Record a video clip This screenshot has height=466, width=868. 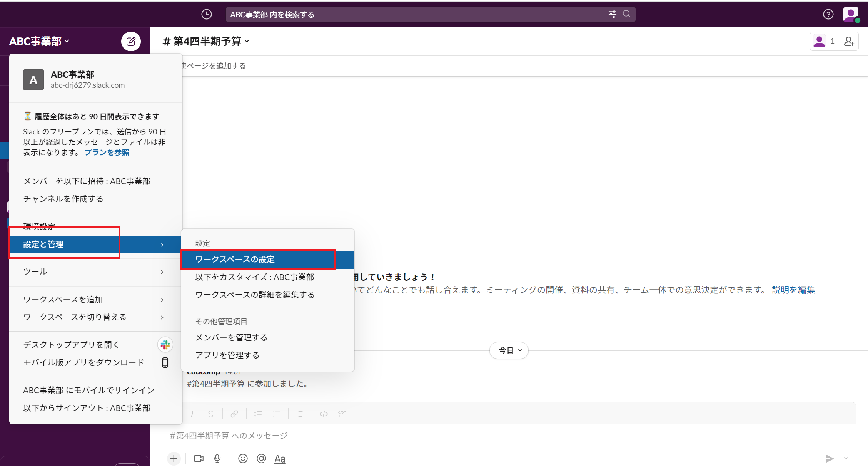[199, 458]
